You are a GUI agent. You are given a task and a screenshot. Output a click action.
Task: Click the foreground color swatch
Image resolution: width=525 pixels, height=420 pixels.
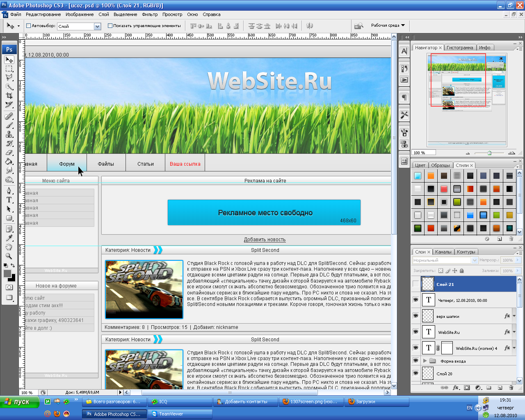tap(7, 274)
